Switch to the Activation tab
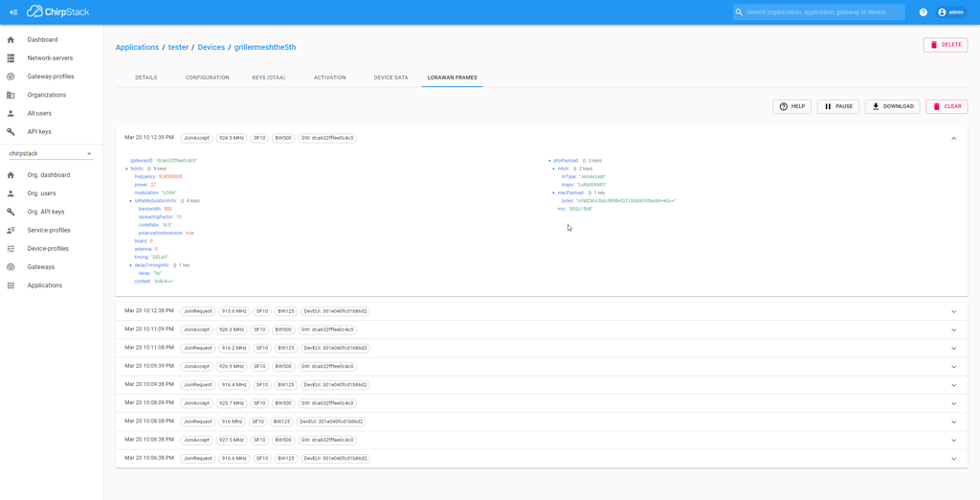Image resolution: width=980 pixels, height=500 pixels. 330,78
